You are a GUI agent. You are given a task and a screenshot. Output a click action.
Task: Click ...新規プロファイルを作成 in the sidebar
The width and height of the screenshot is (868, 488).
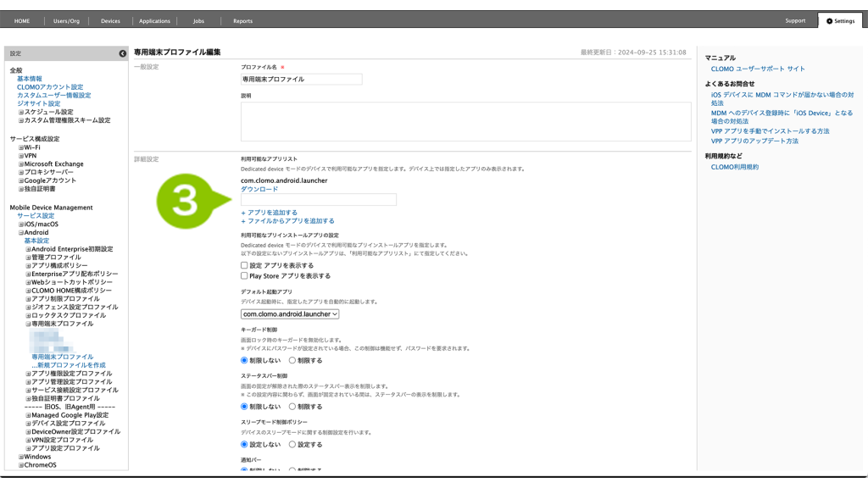[x=69, y=365]
